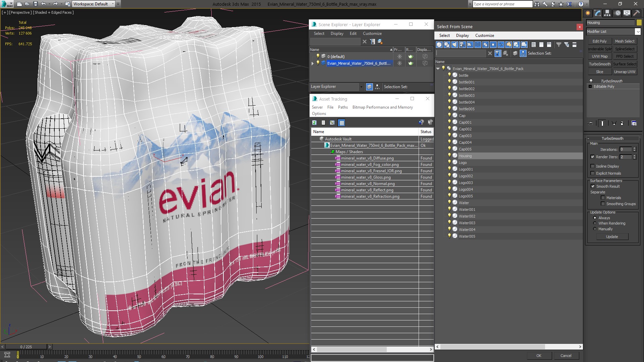Click the Cancel button in Select From Scene
This screenshot has height=362, width=644.
(x=566, y=356)
